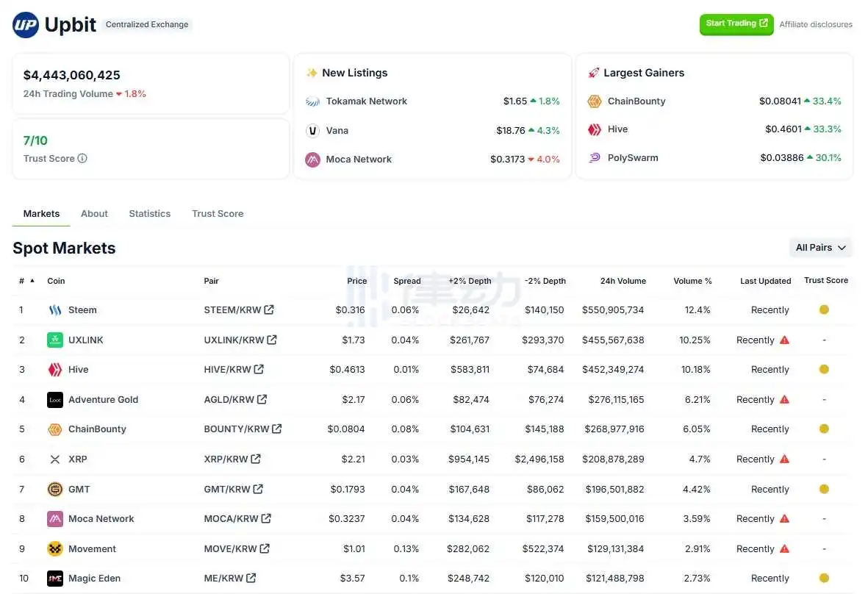Click the Tokamak Network icon
868x594 pixels.
click(312, 101)
